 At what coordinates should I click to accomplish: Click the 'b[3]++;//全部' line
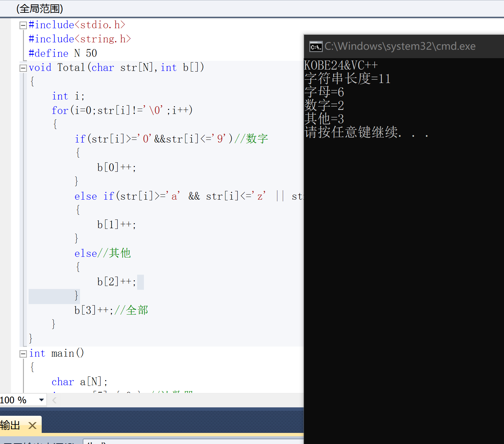111,310
